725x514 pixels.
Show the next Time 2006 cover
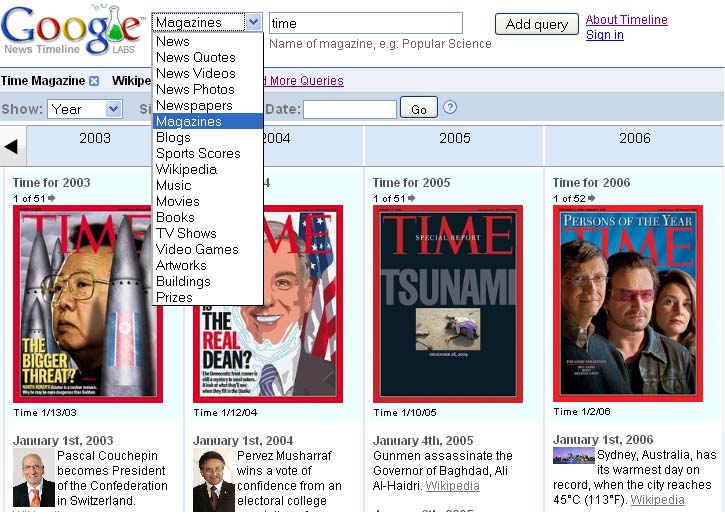(x=591, y=198)
